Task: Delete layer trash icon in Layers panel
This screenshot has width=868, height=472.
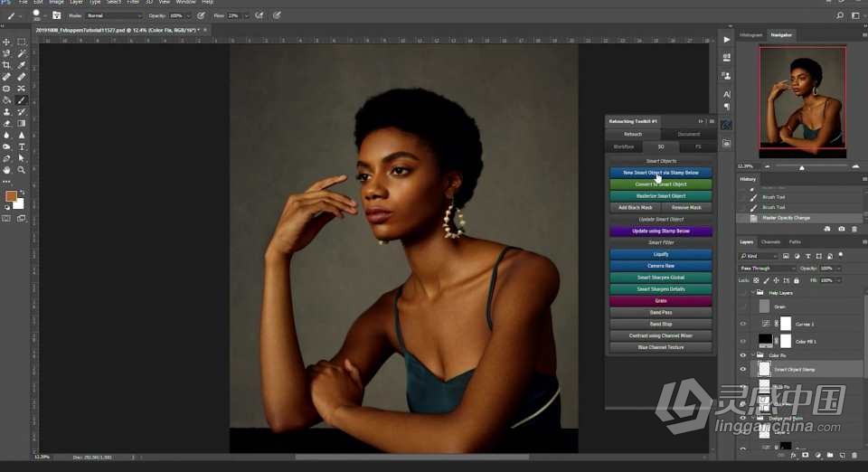Action: [854, 455]
